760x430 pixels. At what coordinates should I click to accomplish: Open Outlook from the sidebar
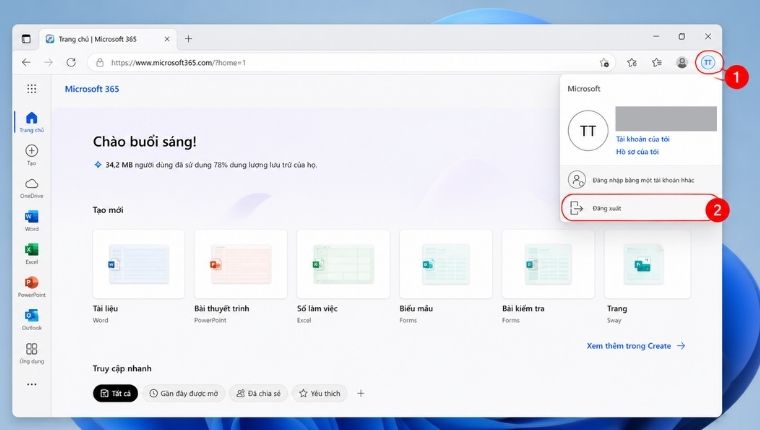(32, 319)
